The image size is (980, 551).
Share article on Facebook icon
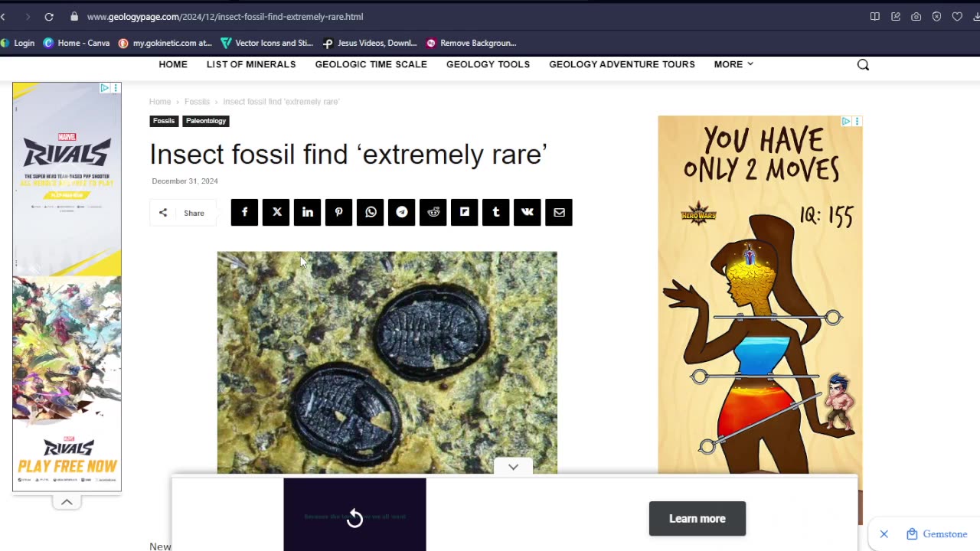click(244, 213)
